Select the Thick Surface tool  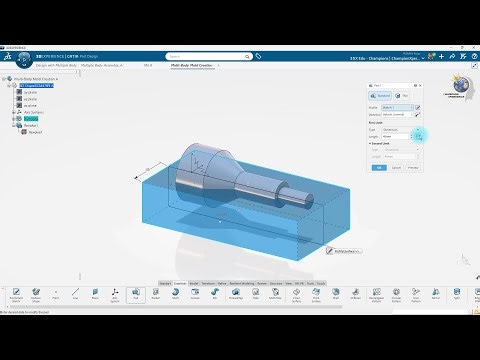[x=316, y=295]
